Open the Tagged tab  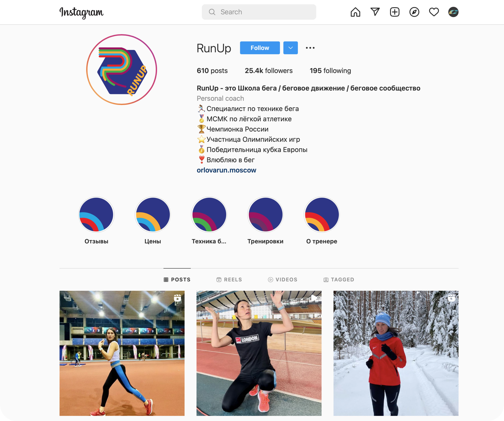click(x=339, y=280)
